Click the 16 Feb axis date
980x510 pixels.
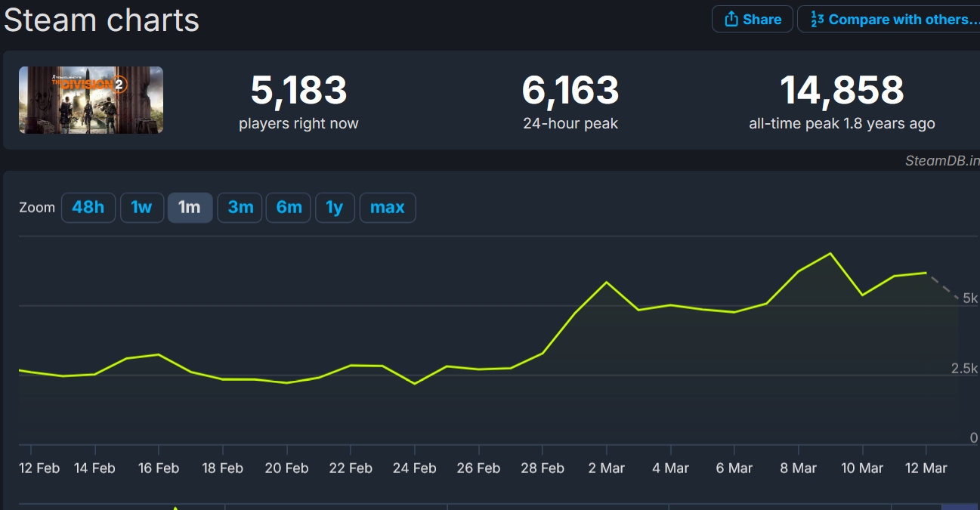point(159,468)
